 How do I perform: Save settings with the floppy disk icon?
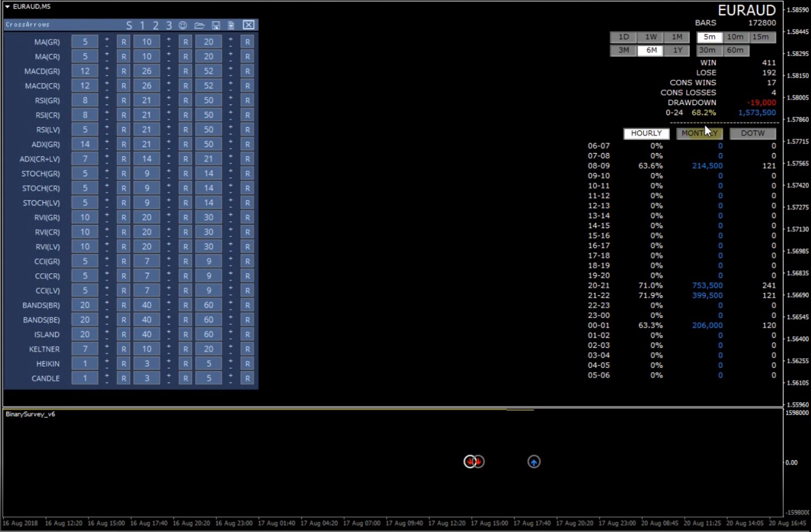[x=216, y=25]
